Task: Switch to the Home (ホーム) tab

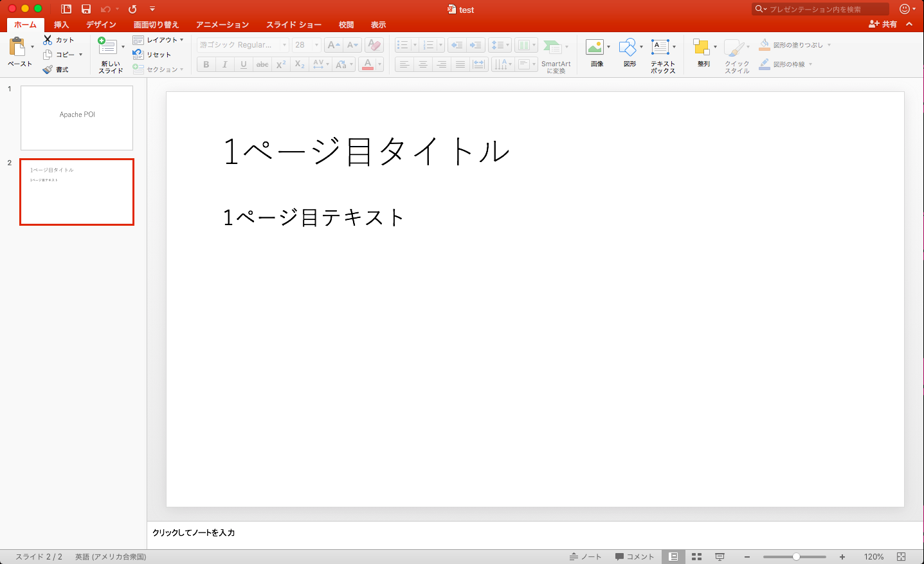Action: click(25, 24)
